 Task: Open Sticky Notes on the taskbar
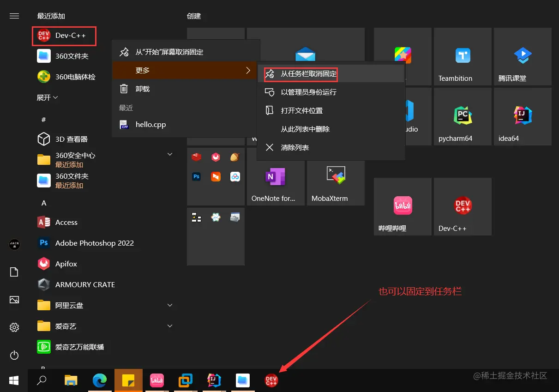128,380
